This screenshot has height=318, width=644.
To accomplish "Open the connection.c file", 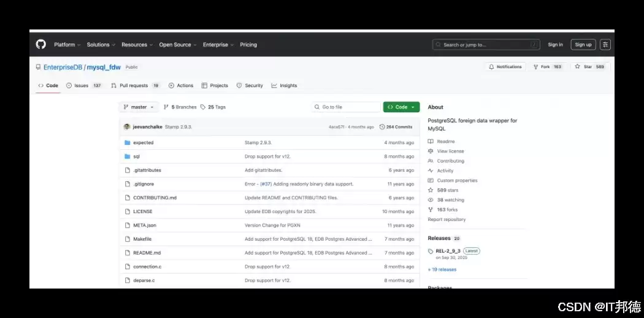I will [x=147, y=266].
